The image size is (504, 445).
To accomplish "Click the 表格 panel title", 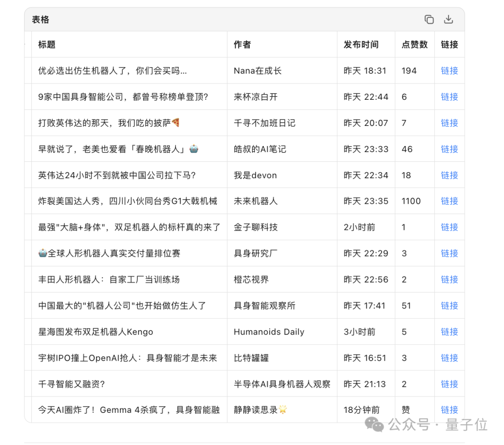I will coord(41,20).
